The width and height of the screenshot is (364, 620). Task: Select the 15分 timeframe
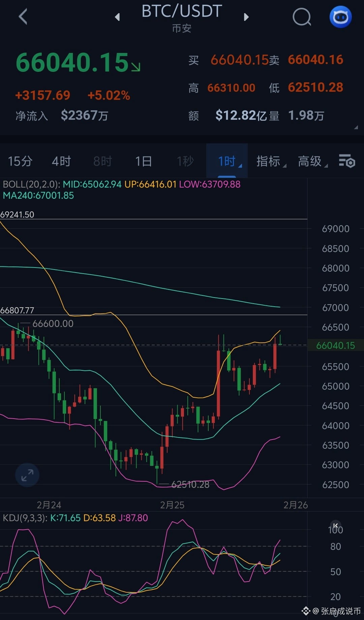tap(20, 161)
